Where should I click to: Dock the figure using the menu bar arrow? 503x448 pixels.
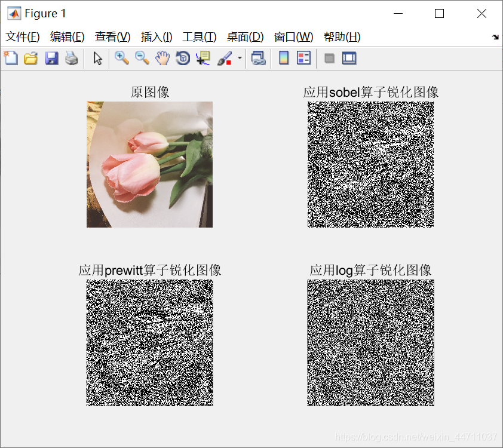point(496,37)
